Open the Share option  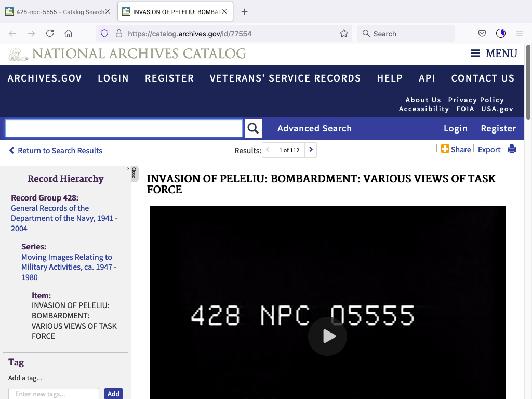pos(456,149)
